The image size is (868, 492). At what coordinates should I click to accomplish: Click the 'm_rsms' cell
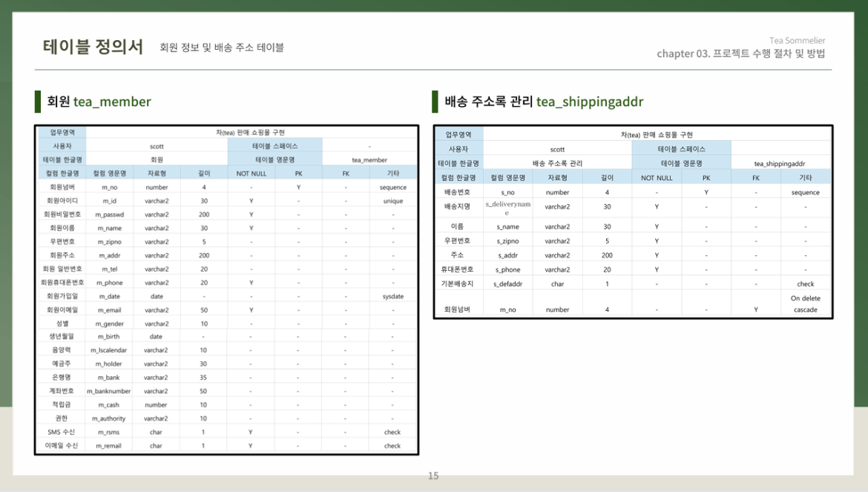[108, 432]
